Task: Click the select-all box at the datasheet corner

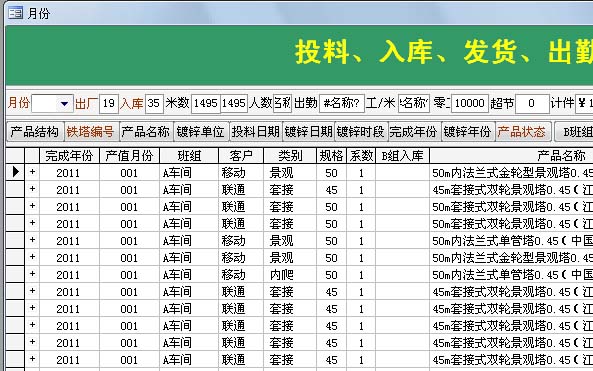Action: pyautogui.click(x=15, y=155)
